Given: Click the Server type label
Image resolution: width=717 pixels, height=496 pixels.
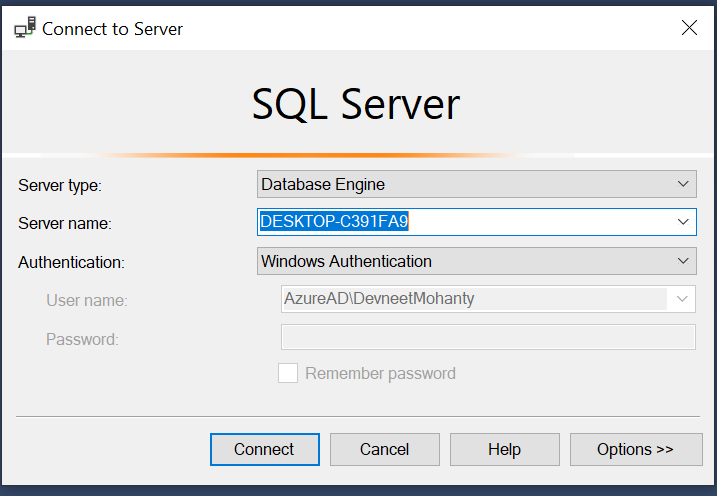Looking at the screenshot, I should pos(60,185).
